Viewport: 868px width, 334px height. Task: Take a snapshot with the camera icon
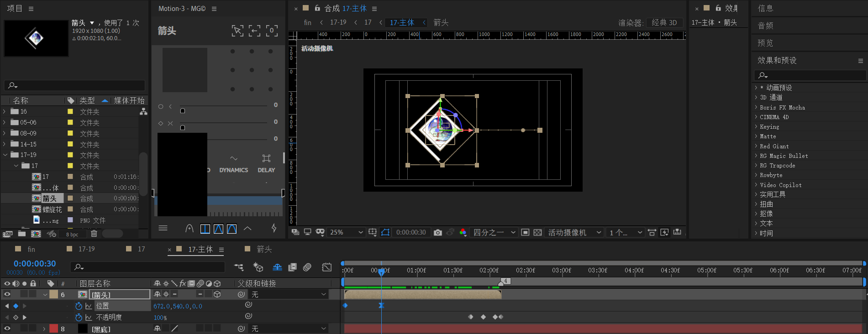point(438,232)
